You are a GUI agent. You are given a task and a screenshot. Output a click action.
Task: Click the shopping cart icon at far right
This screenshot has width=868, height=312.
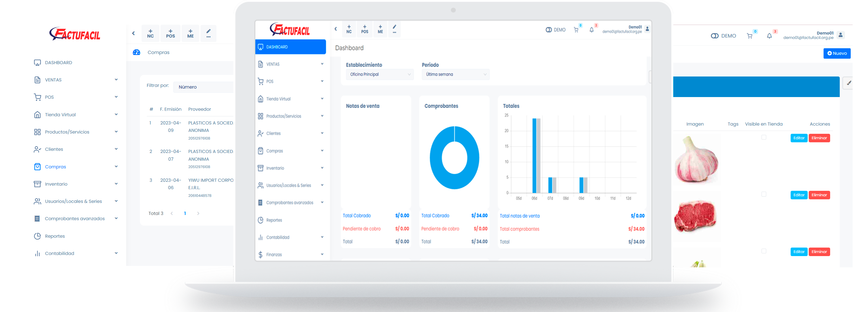pos(749,36)
